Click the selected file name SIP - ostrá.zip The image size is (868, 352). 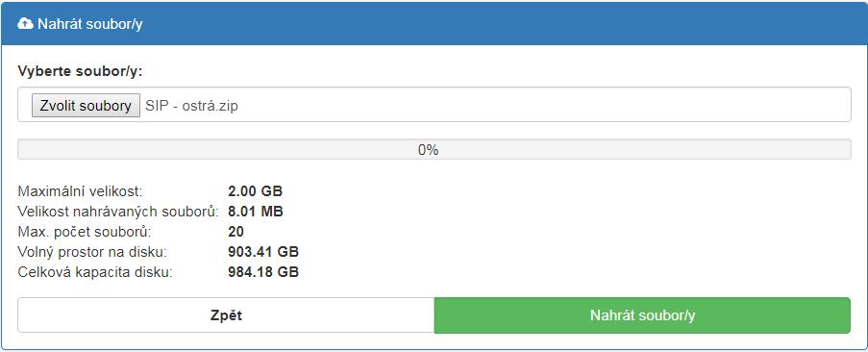191,105
